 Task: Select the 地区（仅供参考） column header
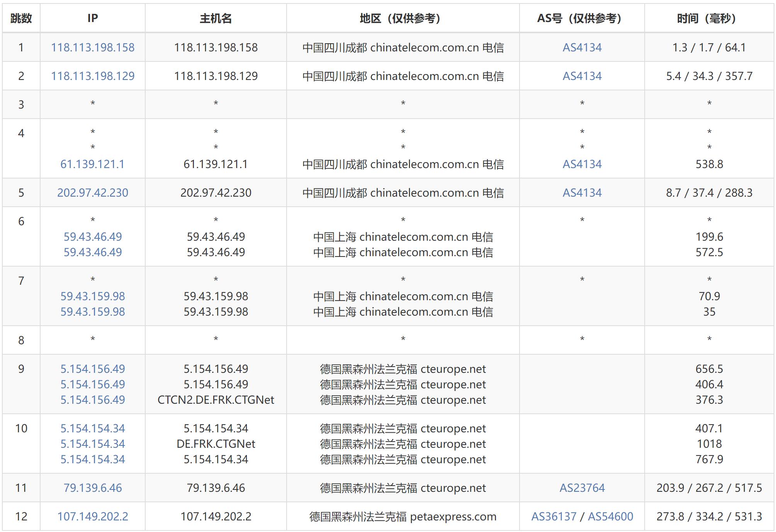[403, 18]
